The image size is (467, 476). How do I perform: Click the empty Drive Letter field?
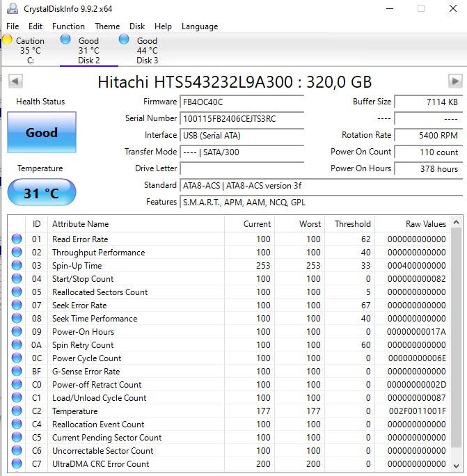tap(242, 169)
